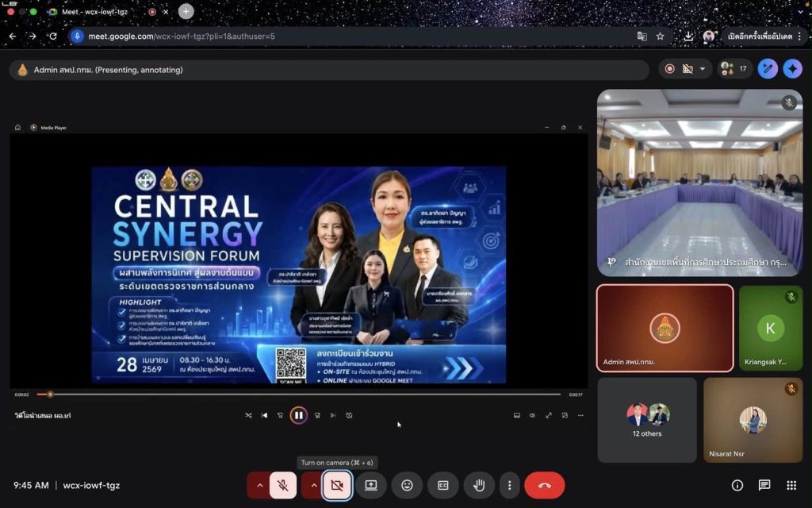This screenshot has height=508, width=812.
Task: Select the '12 others' participant tile
Action: (x=647, y=420)
